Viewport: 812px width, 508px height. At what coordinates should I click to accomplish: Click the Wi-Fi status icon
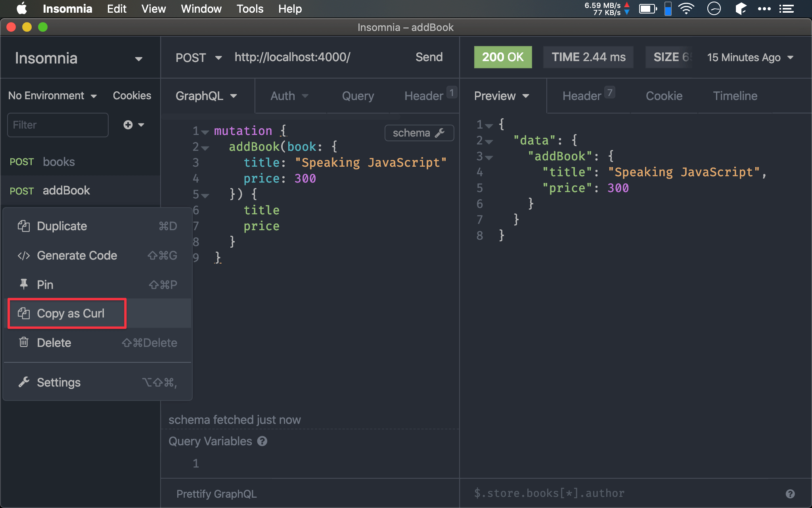[686, 8]
